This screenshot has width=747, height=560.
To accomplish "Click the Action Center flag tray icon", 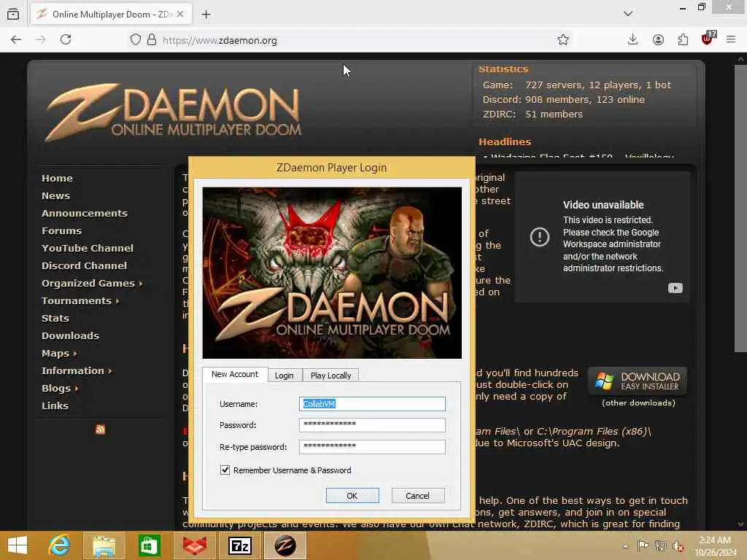I will click(643, 545).
